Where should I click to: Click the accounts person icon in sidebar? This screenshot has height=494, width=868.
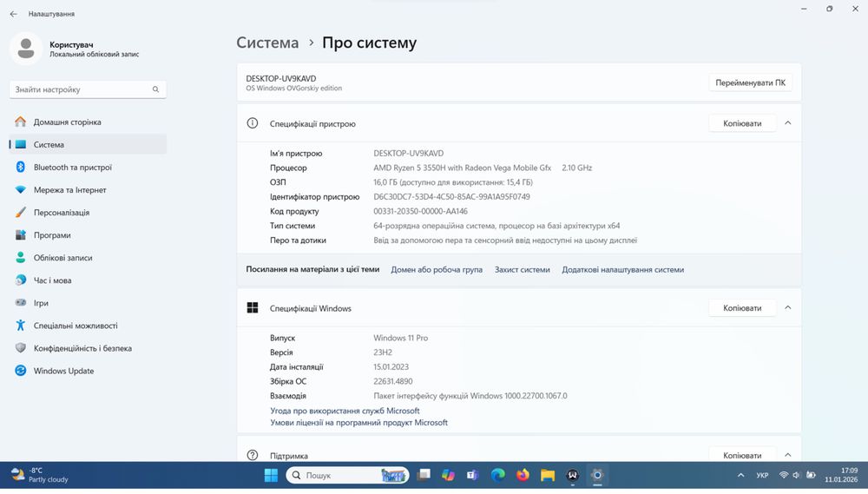[x=21, y=258]
